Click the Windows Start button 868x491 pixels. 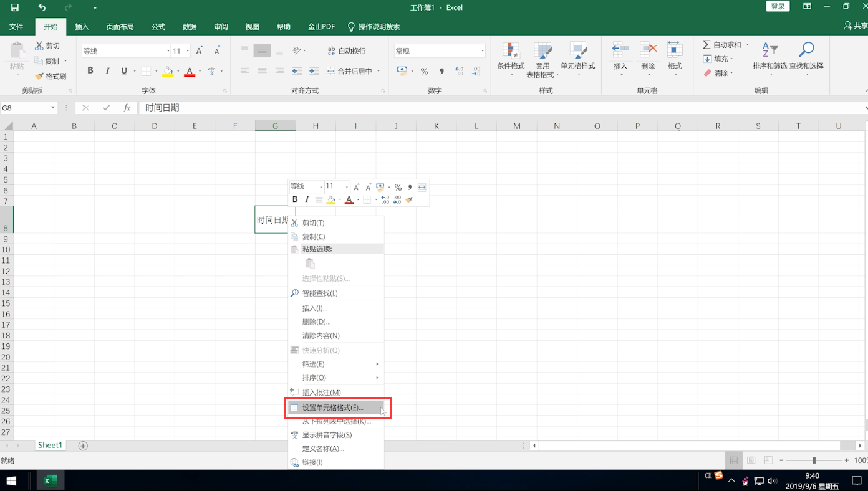(x=11, y=480)
